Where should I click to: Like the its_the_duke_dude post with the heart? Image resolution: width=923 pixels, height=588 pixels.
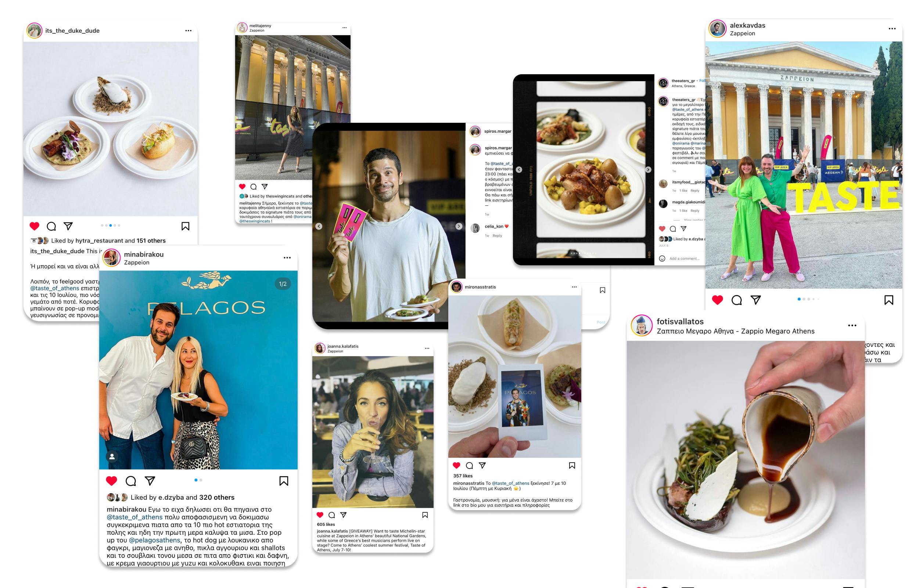pos(35,226)
